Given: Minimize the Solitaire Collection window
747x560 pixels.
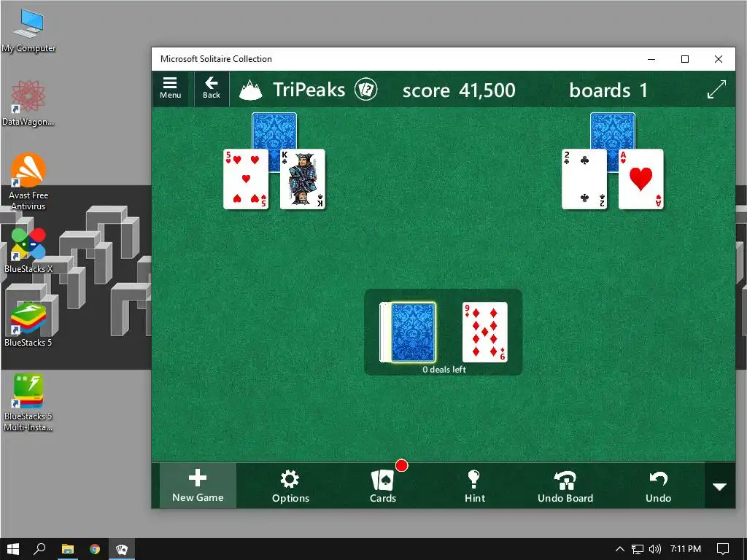Looking at the screenshot, I should [x=651, y=59].
